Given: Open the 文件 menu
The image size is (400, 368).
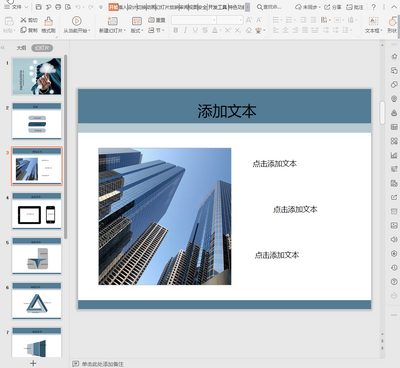Looking at the screenshot, I should tap(16, 7).
